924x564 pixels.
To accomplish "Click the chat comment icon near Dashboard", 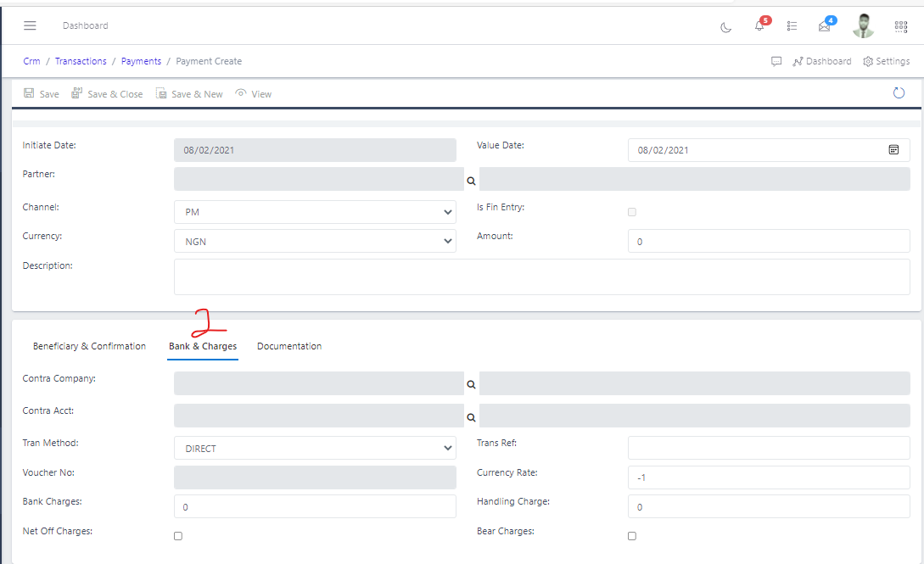I will (x=776, y=60).
